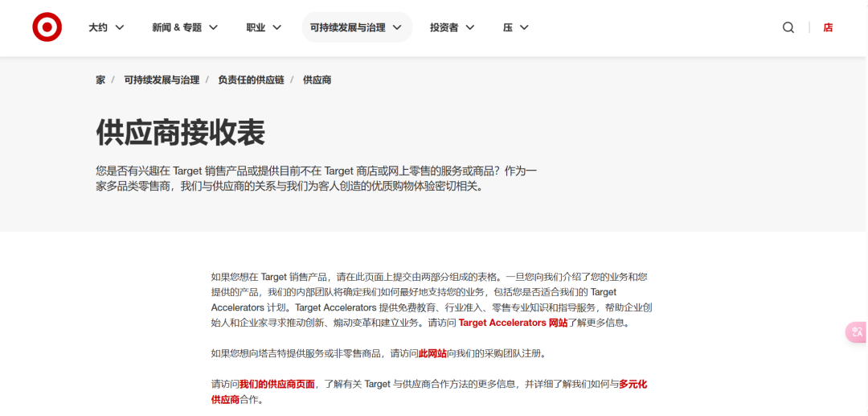Click paragraph starting 您是否有兴趣在 Target
The height and width of the screenshot is (416, 868).
point(316,179)
